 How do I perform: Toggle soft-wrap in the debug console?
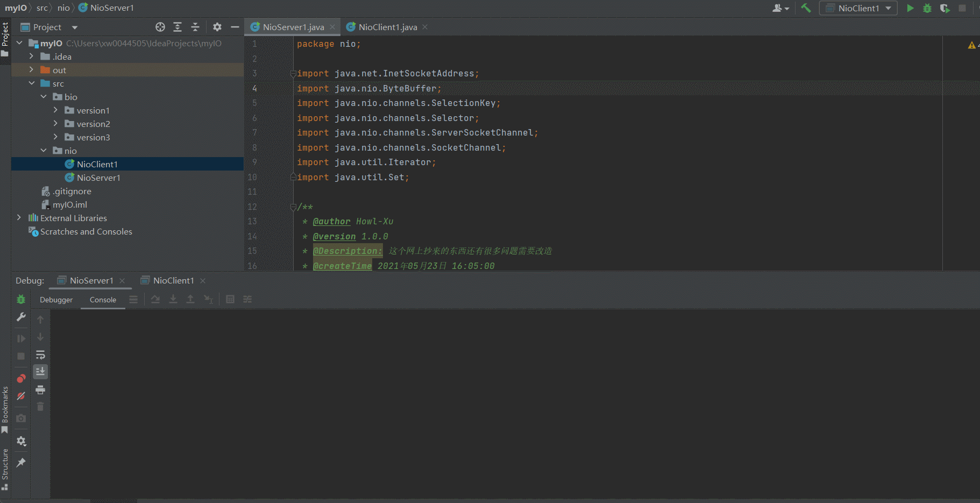[x=40, y=355]
